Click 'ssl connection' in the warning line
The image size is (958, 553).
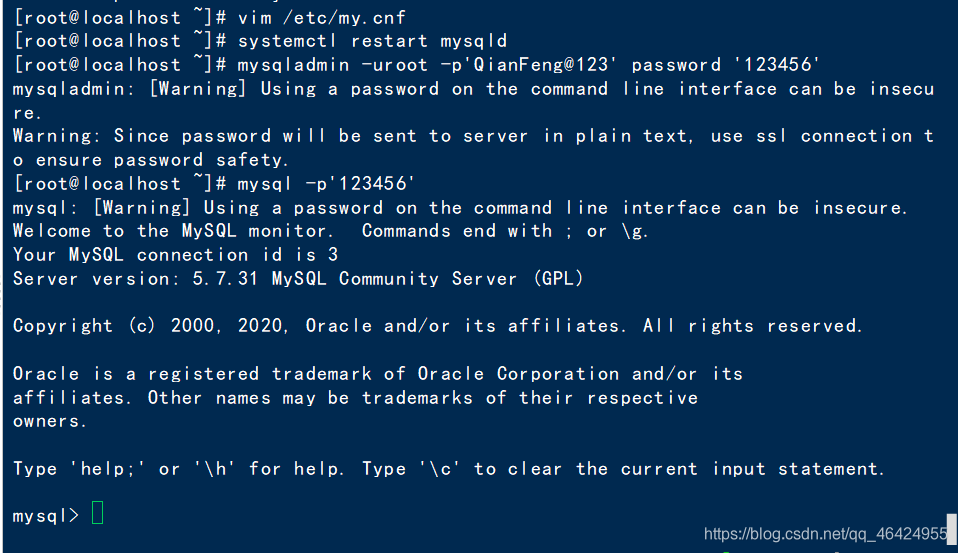pos(834,136)
